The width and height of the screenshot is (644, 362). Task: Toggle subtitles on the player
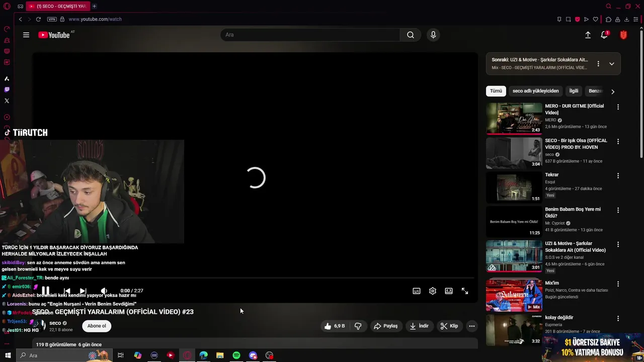click(417, 291)
